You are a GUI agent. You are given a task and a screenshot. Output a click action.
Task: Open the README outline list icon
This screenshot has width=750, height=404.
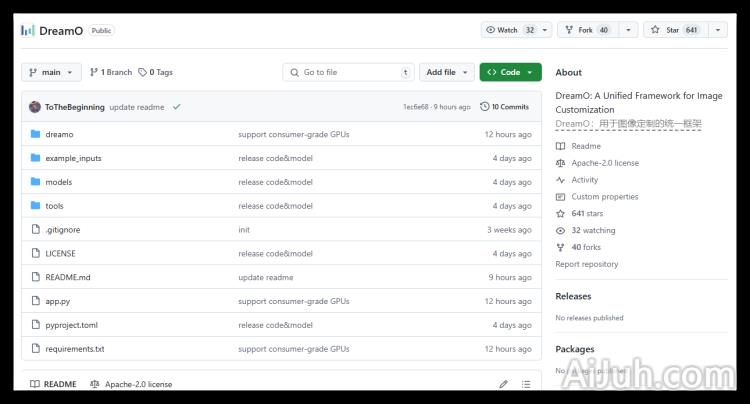(528, 384)
